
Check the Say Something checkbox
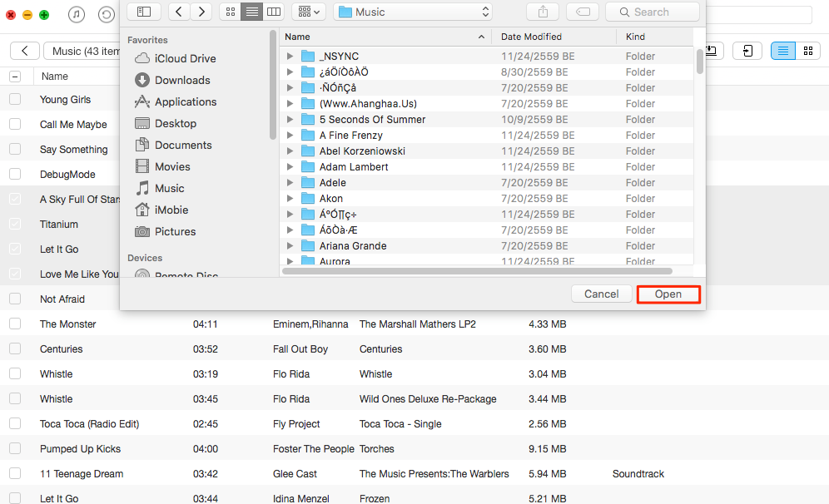point(15,149)
